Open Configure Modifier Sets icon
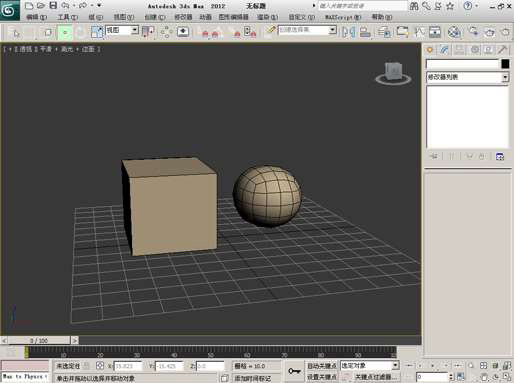This screenshot has width=514, height=383. pyautogui.click(x=500, y=156)
